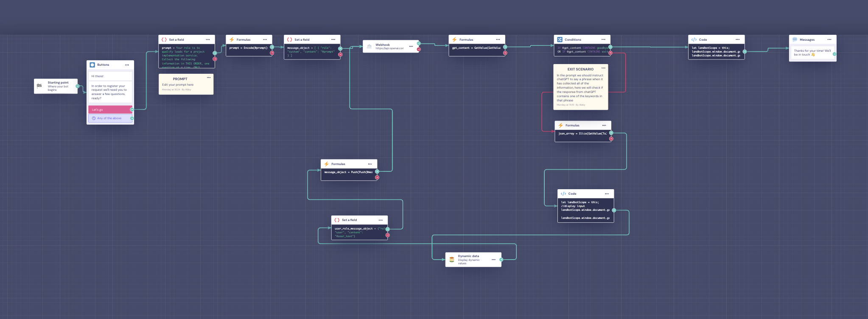Open the three-dot menu on the gpt_content Formulas block
The height and width of the screenshot is (319, 868).
(x=498, y=39)
